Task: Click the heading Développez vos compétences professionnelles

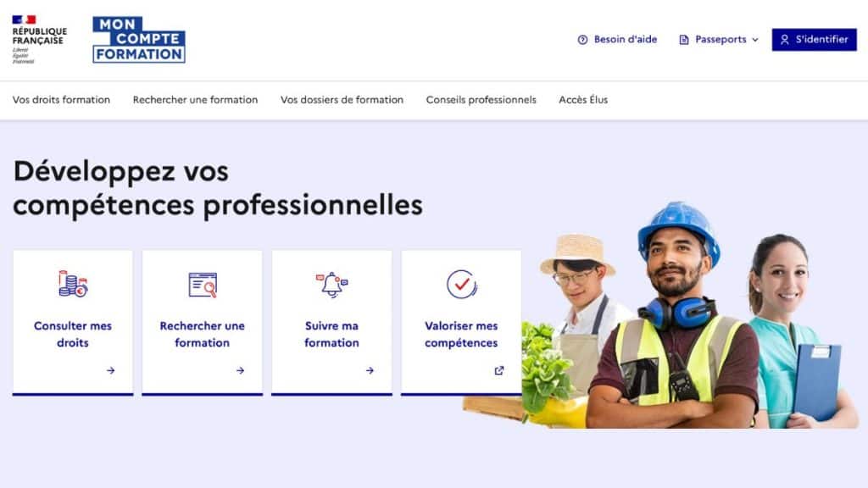Action: pyautogui.click(x=218, y=188)
